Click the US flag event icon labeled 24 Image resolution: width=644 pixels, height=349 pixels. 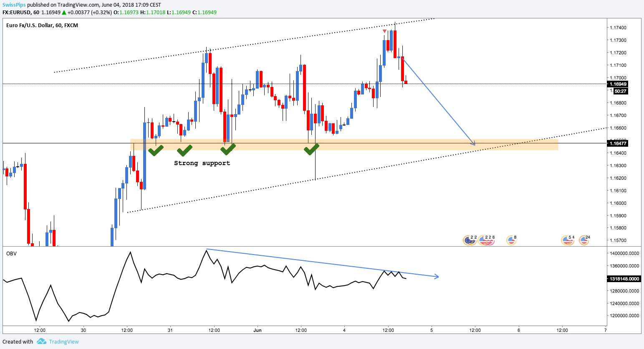[x=584, y=240]
